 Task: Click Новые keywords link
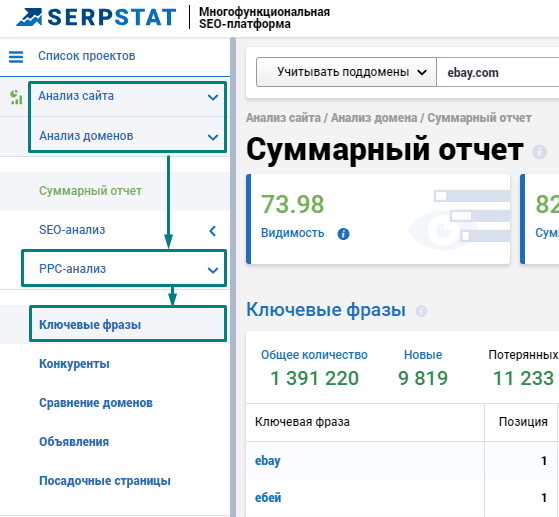click(x=423, y=355)
